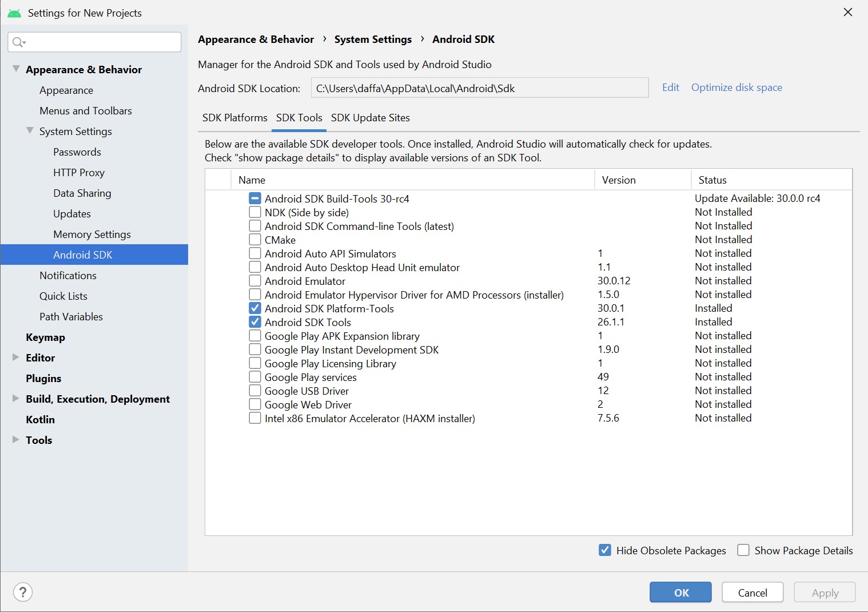Select Quick Lists item
Viewport: 868px width, 612px height.
63,296
